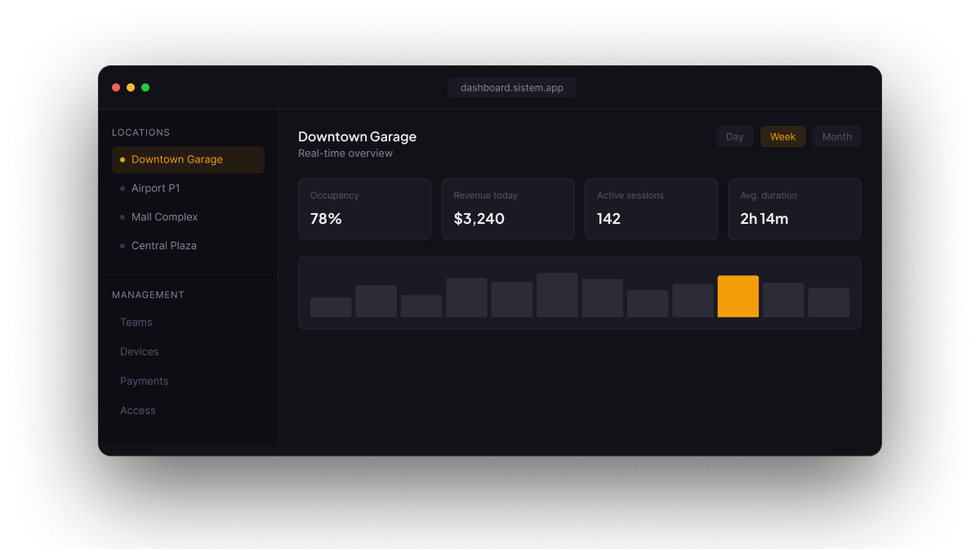Screen dimensions: 980x549
Task: Click the LOCATIONS section header
Action: coord(141,132)
